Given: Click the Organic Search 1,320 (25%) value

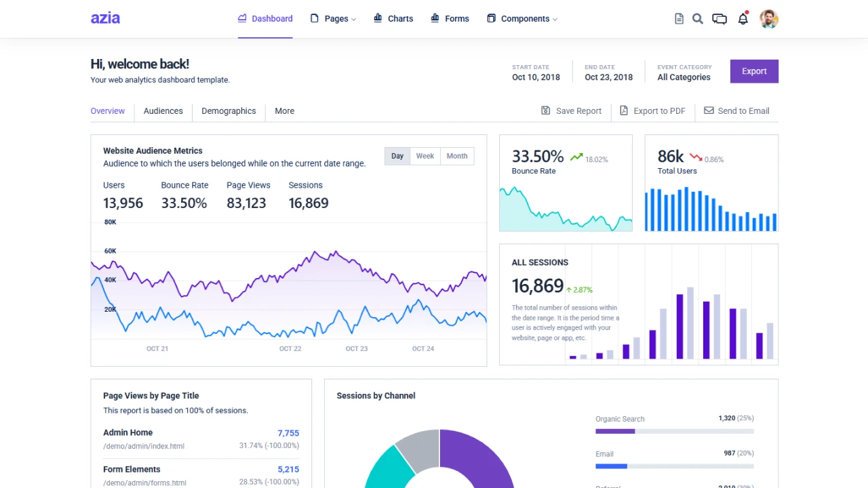Looking at the screenshot, I should coord(736,418).
